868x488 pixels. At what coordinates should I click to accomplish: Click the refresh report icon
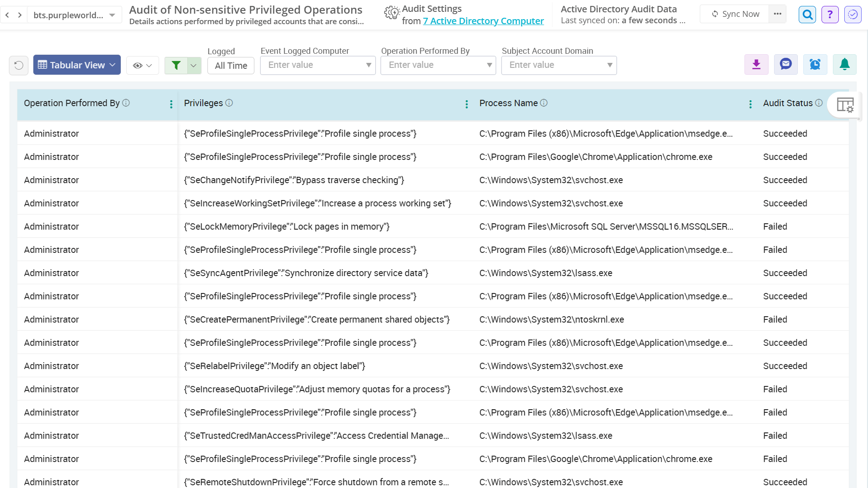click(19, 65)
